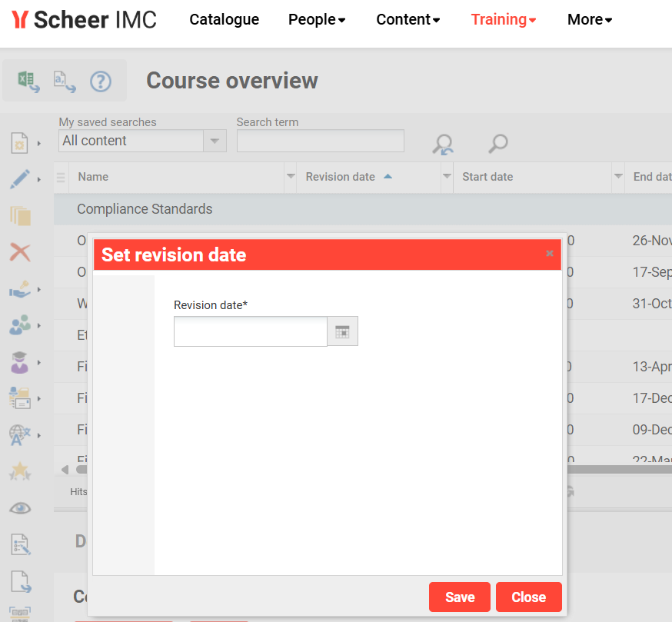Dismiss dialog with the header X

(x=550, y=254)
